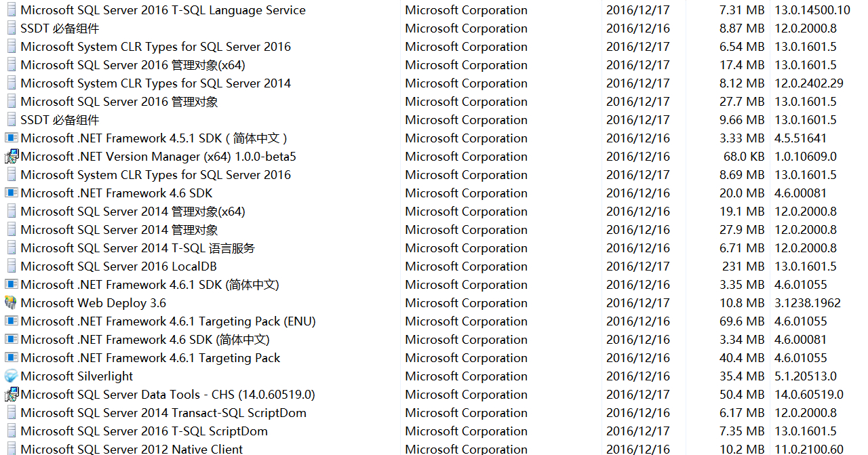Click version number 12.0.2402.29
The width and height of the screenshot is (868, 455).
pos(809,83)
